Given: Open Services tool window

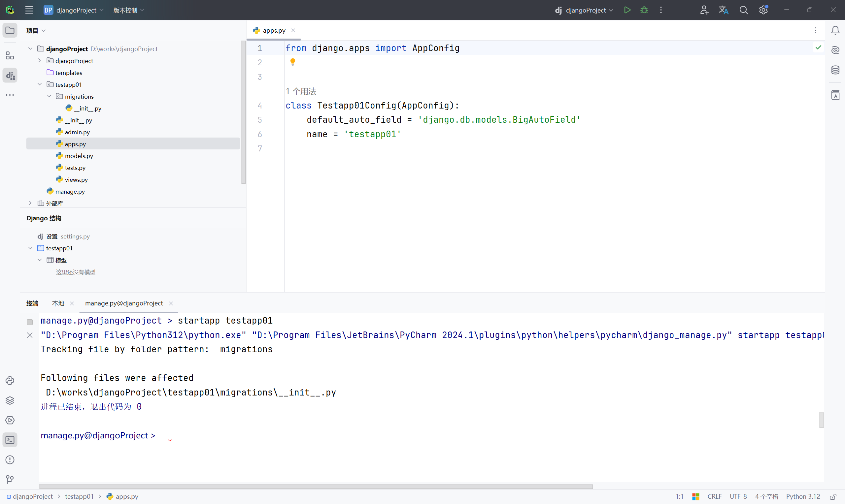Looking at the screenshot, I should [x=10, y=420].
